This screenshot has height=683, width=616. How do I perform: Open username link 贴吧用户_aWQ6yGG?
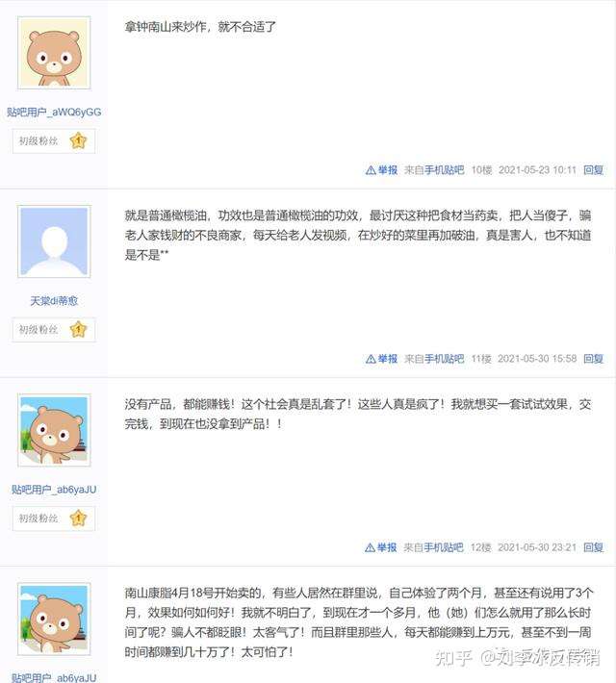(54, 112)
